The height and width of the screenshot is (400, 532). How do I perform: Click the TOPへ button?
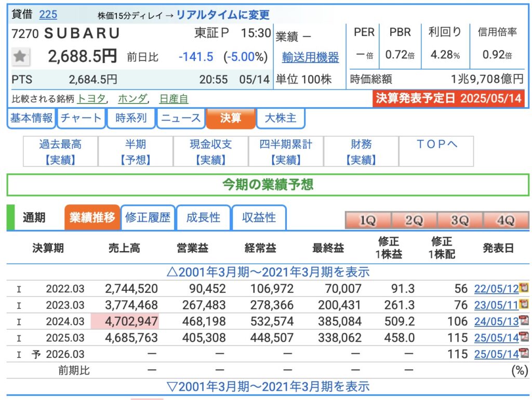click(x=436, y=151)
